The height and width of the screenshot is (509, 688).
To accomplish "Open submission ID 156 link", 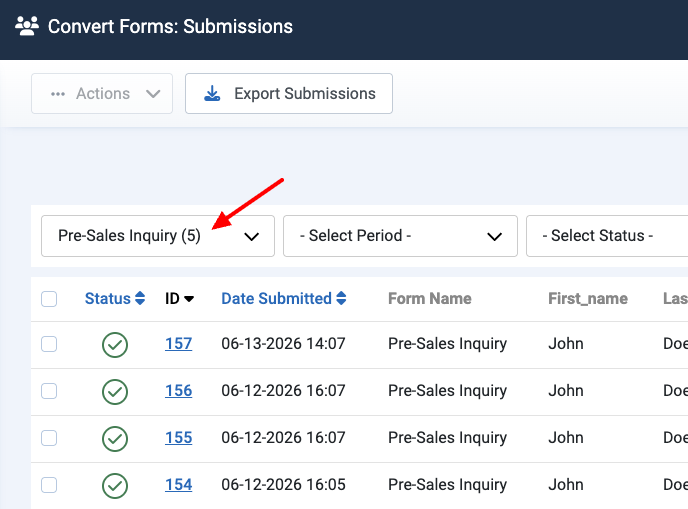I will point(179,391).
